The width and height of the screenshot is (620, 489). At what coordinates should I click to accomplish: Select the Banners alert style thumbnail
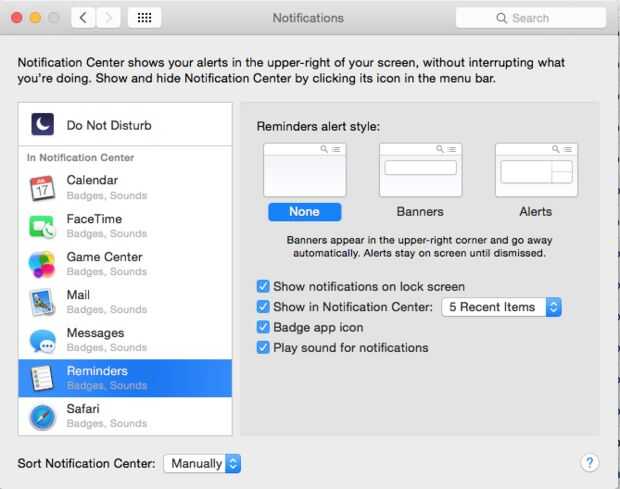pos(420,170)
